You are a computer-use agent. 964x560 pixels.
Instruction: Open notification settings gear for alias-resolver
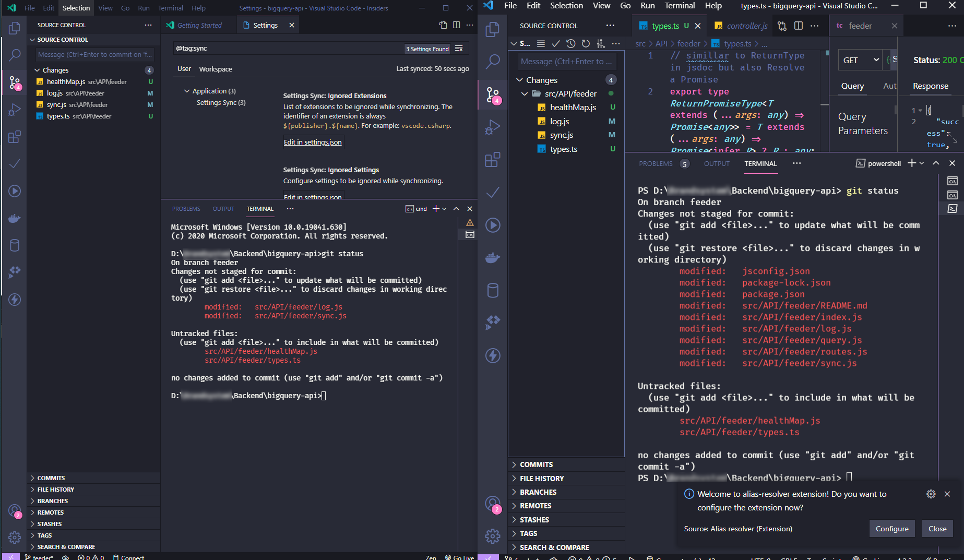(x=931, y=494)
